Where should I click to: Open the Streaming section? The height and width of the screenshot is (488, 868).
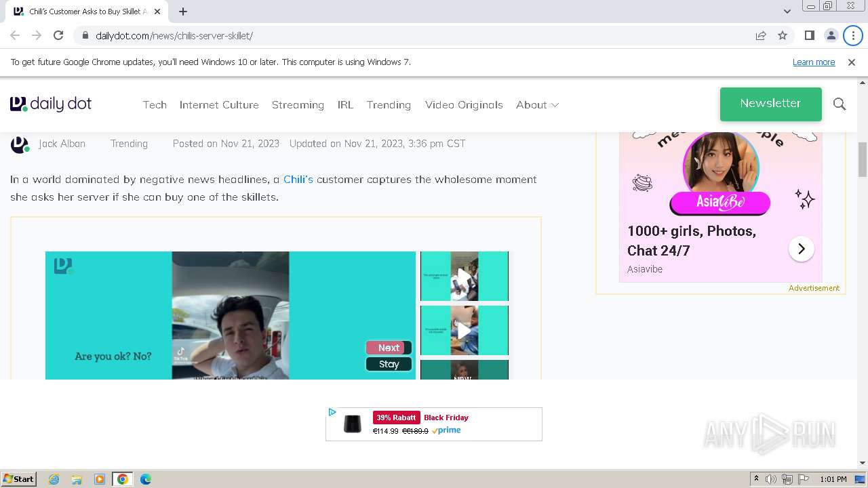[298, 104]
